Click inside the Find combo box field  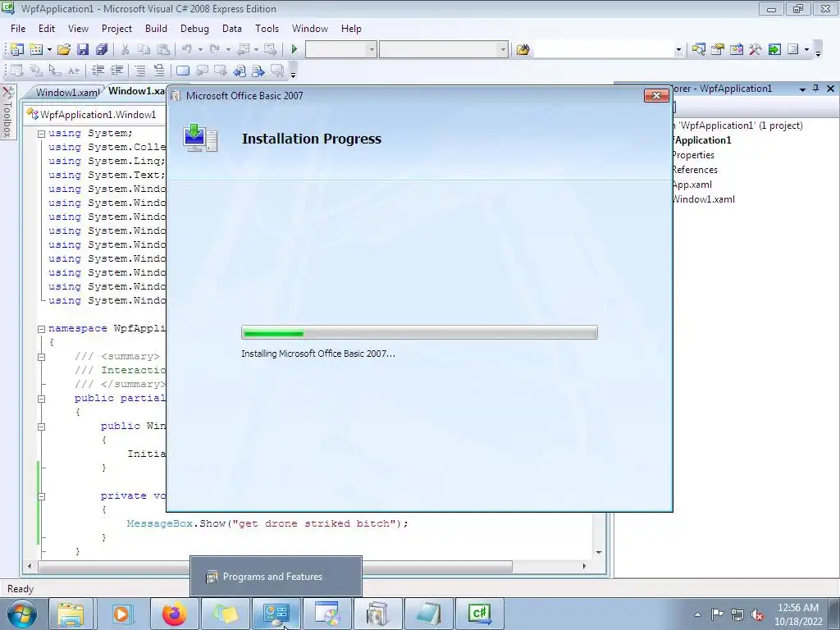[x=603, y=50]
